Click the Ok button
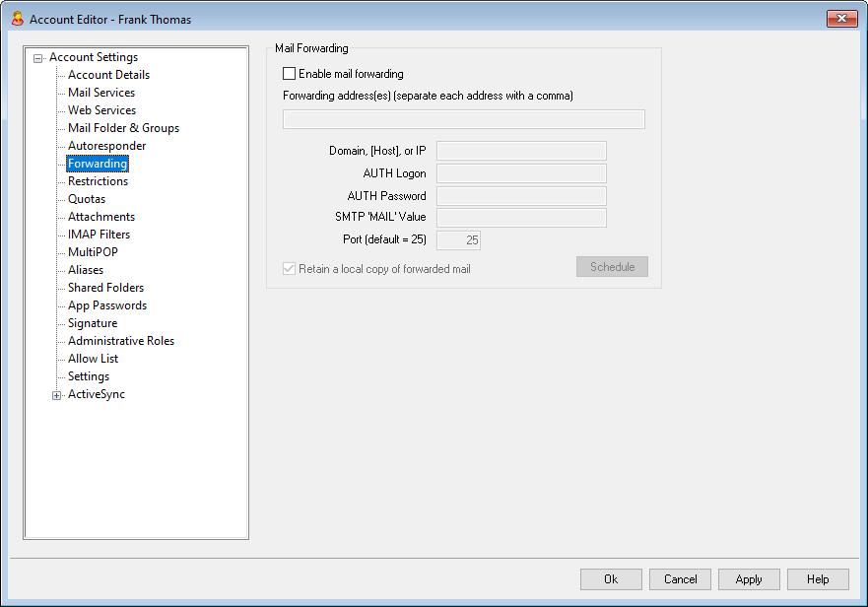This screenshot has height=607, width=868. coord(611,579)
